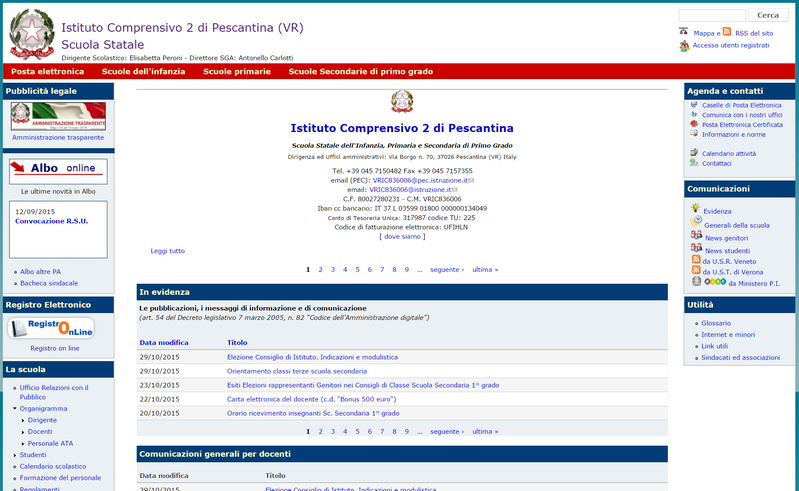The image size is (799, 491).
Task: Collapse the Organigramma tree item
Action: pyautogui.click(x=14, y=408)
